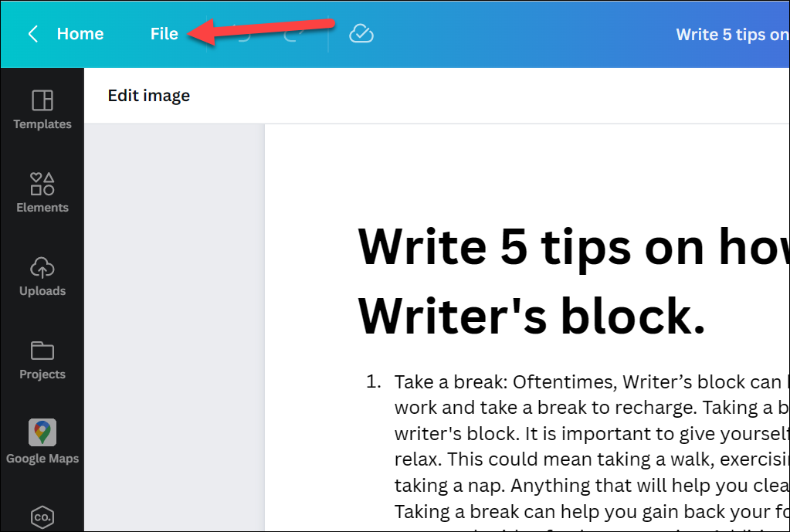Image resolution: width=790 pixels, height=532 pixels.
Task: Select the heading "Write 5 tips on how"
Action: [x=573, y=247]
